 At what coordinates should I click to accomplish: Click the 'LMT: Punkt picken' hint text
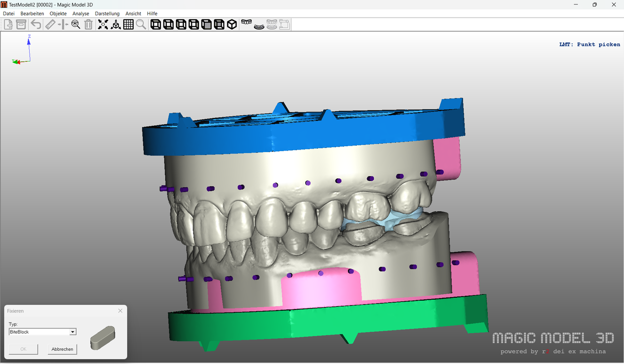coord(589,44)
